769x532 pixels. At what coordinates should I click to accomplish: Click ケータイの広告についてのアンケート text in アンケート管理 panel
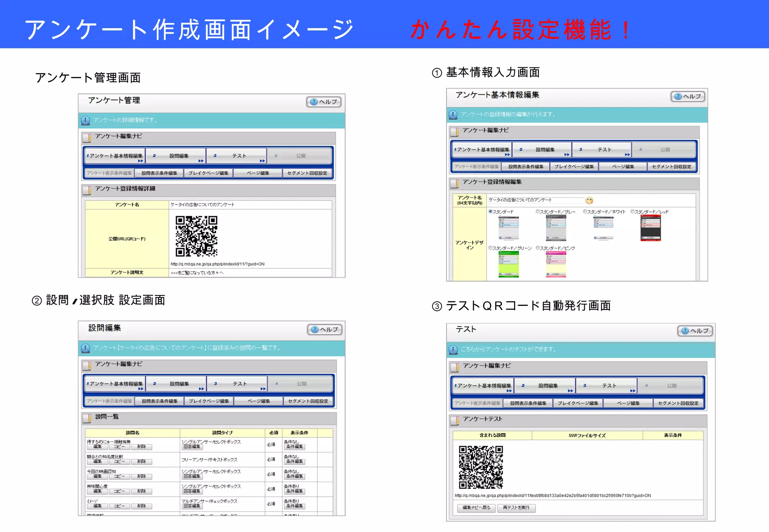202,205
